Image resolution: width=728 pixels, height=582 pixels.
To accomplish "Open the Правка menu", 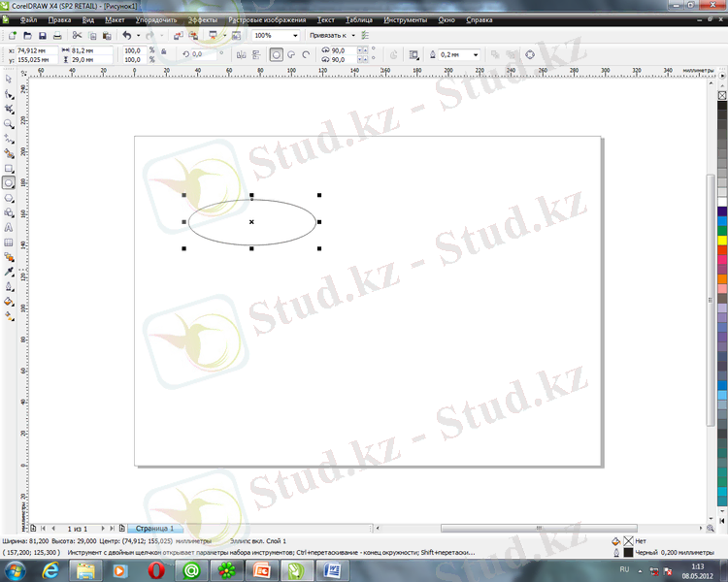I will click(59, 20).
